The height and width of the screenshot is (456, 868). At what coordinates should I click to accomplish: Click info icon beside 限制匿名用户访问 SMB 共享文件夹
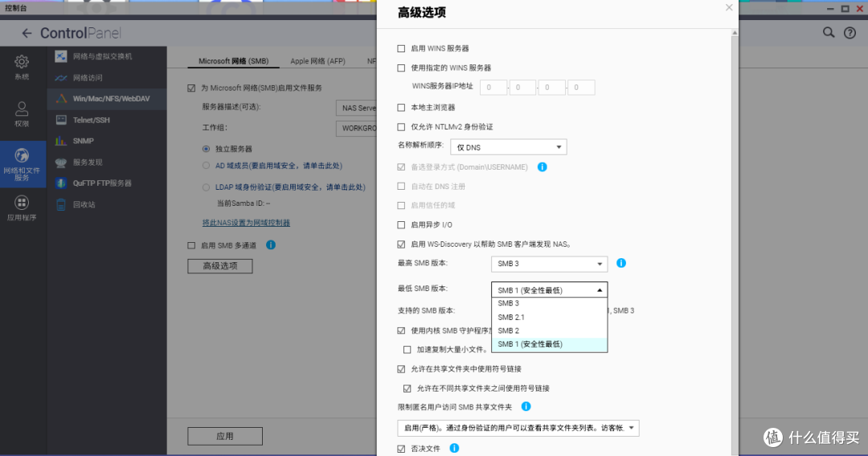pos(526,407)
